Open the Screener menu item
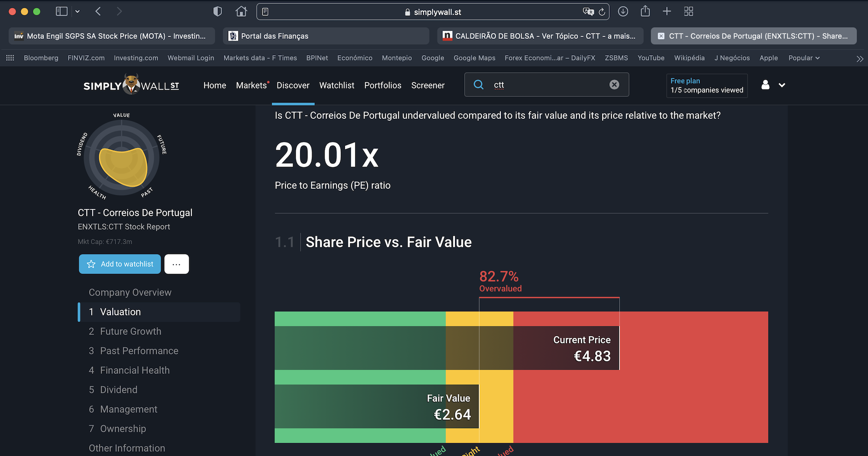868x456 pixels. click(428, 85)
